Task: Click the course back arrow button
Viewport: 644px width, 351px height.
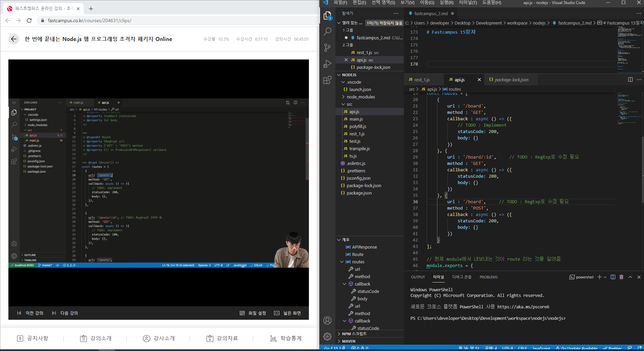Action: coord(13,39)
